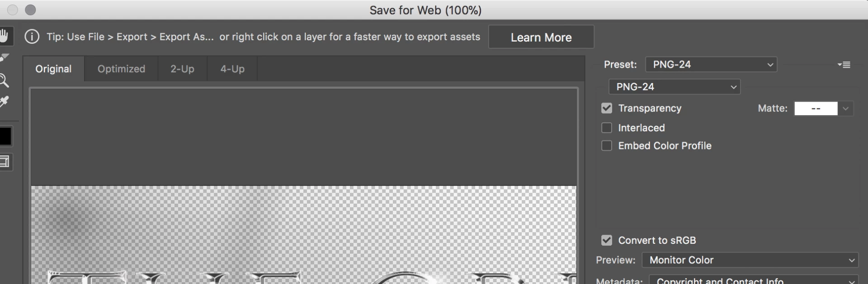
Task: Switch to the 4-Up tab
Action: 232,69
